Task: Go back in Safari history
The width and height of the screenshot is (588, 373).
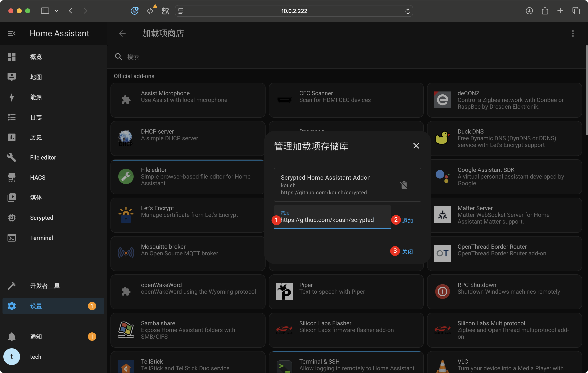Action: tap(71, 11)
